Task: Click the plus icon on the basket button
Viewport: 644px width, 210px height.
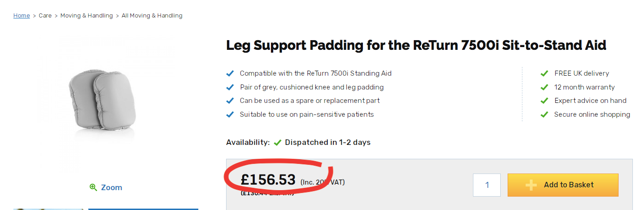Action: coord(531,185)
